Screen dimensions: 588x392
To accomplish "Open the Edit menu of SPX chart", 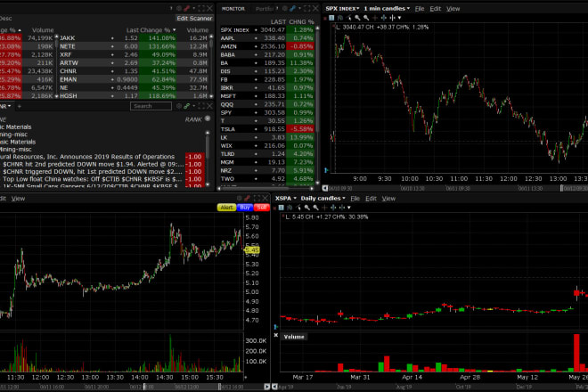I will pos(435,8).
